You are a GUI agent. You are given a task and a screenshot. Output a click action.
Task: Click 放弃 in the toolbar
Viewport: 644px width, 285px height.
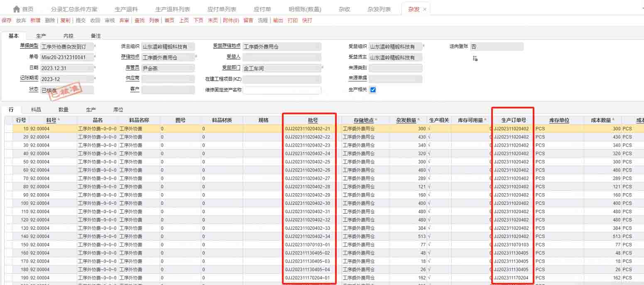(21, 20)
